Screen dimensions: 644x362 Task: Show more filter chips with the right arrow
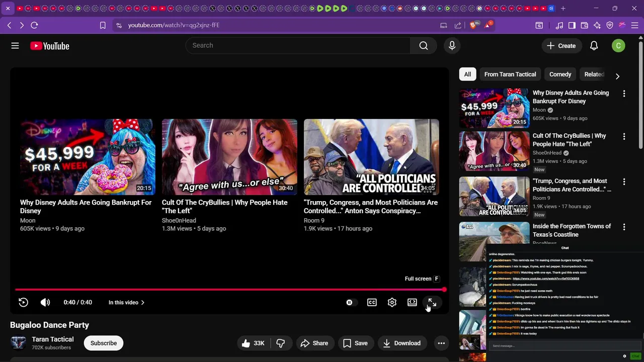tap(617, 76)
